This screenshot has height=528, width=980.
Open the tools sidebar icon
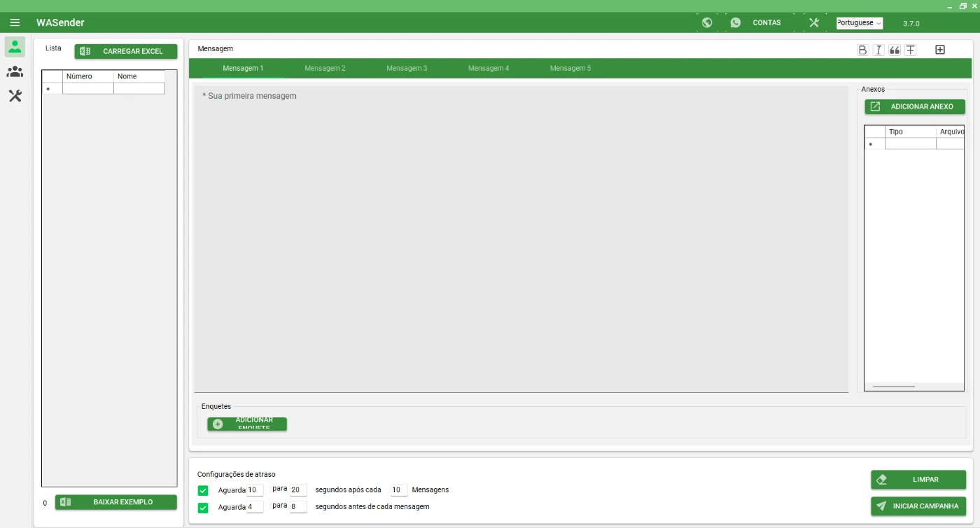point(15,96)
